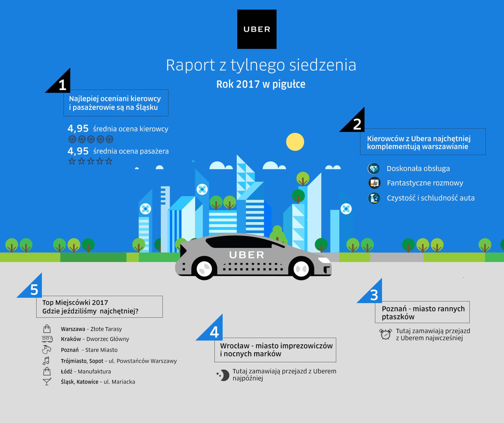
Task: Click the shopping bag icon beside Łódź
Action: click(x=47, y=371)
